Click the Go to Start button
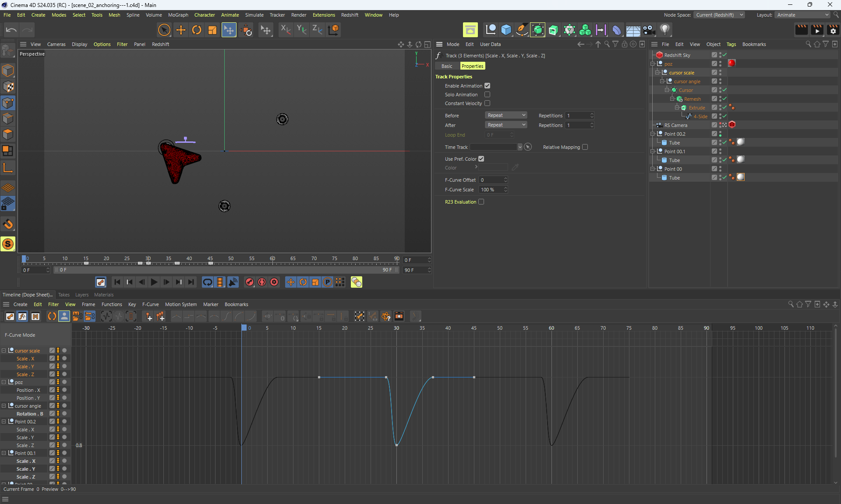 point(117,282)
